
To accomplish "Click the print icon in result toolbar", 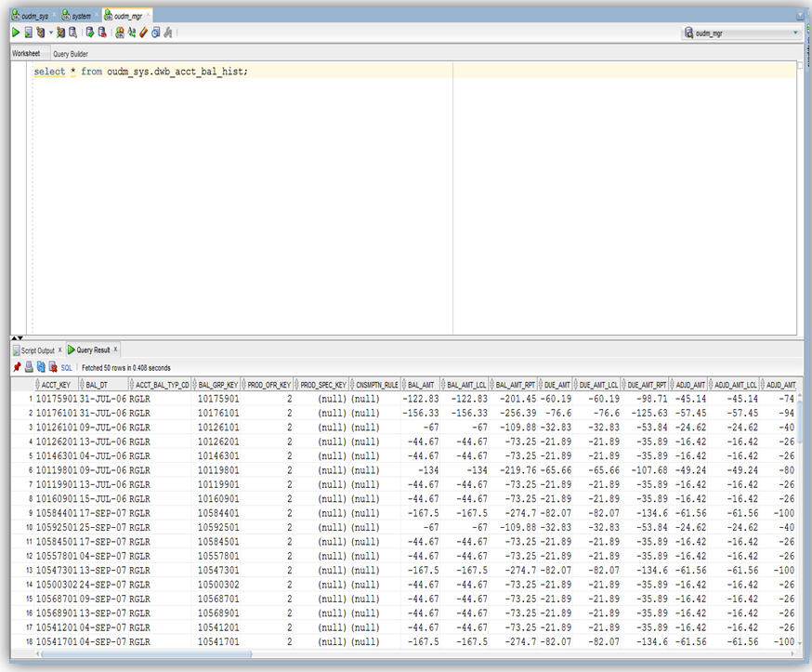I will 29,367.
